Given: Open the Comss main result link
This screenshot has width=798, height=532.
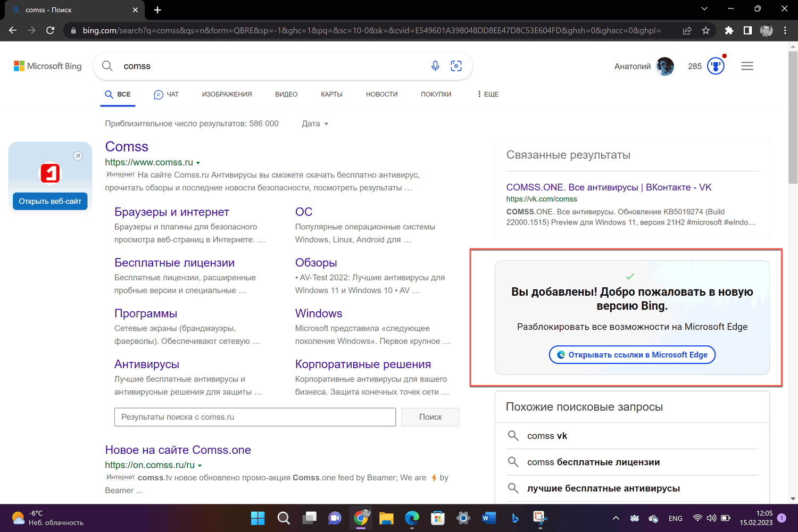Looking at the screenshot, I should 127,147.
